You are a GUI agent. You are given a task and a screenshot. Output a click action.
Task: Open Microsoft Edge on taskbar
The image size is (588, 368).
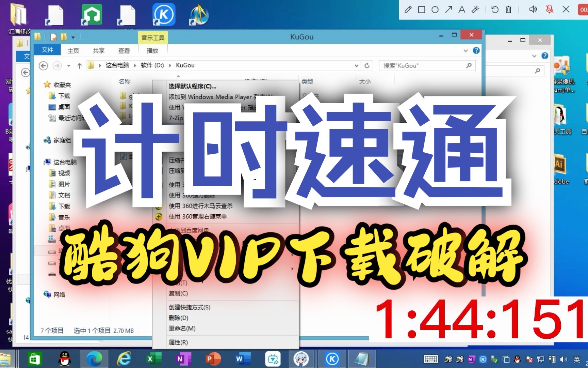pos(94,359)
